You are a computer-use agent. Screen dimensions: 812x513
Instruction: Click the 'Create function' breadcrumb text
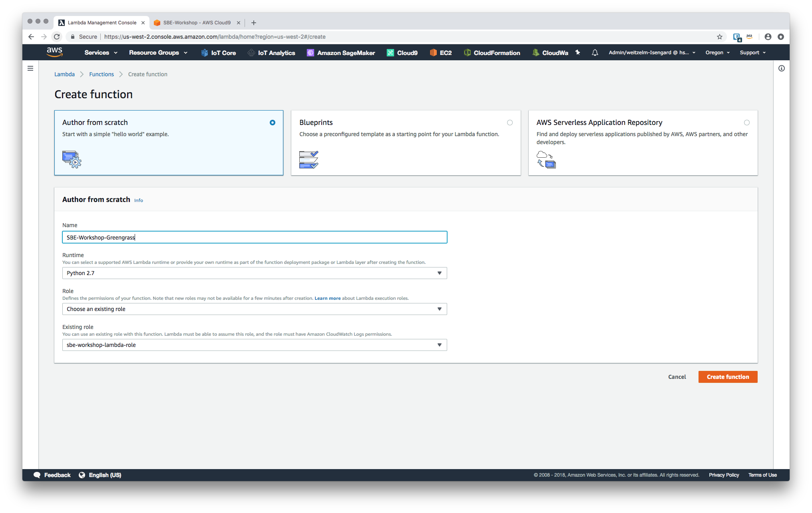click(147, 74)
